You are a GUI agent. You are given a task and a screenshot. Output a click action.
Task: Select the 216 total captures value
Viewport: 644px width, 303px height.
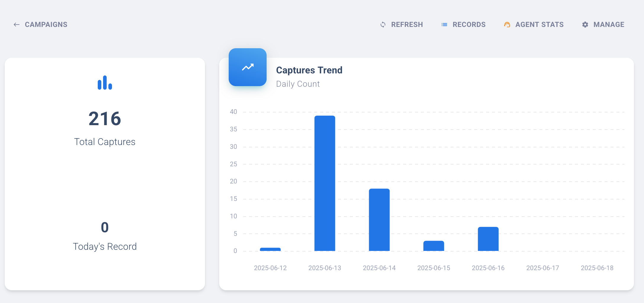(x=105, y=119)
